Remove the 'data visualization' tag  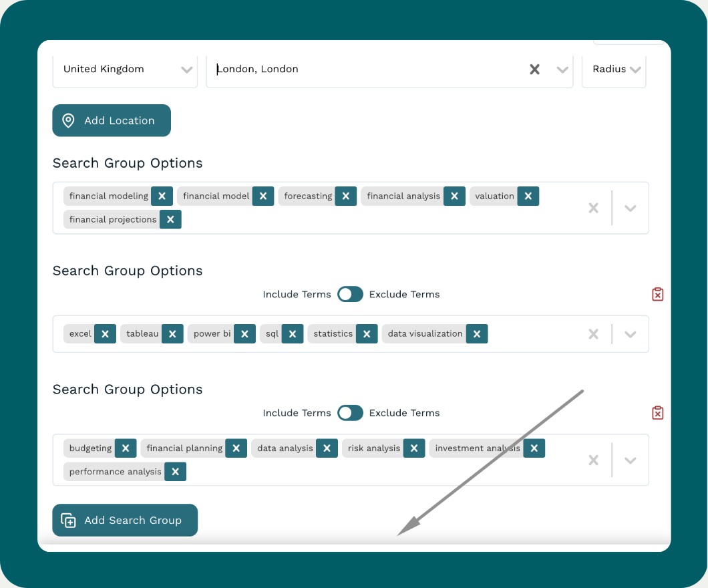point(477,333)
